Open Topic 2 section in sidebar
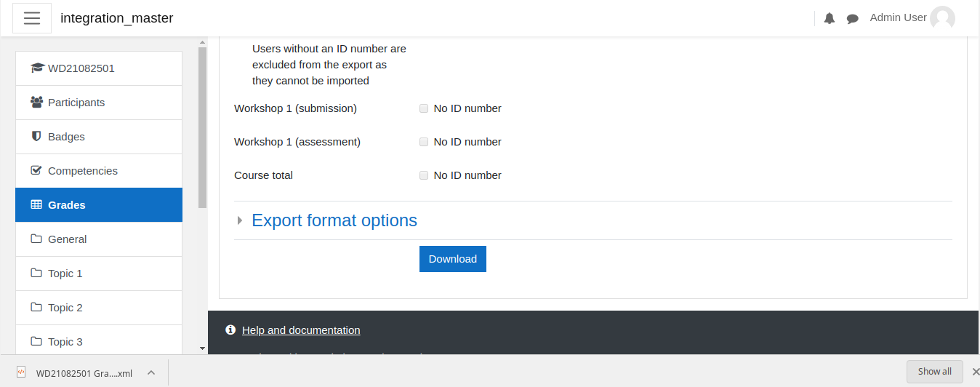980x387 pixels. [x=99, y=308]
